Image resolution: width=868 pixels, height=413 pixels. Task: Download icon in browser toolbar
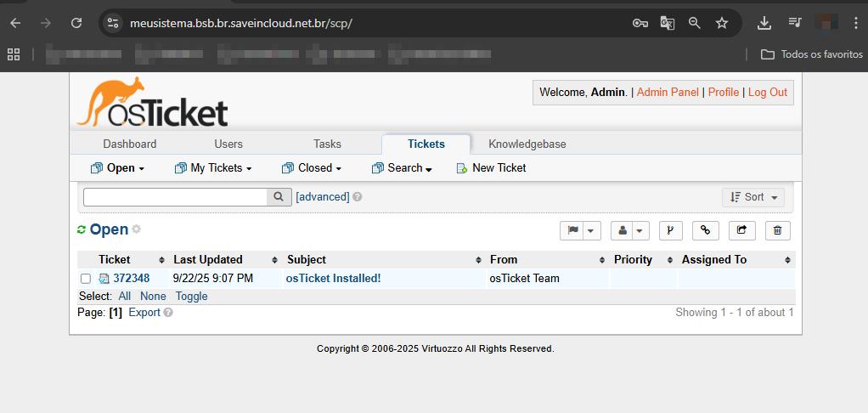(x=764, y=23)
